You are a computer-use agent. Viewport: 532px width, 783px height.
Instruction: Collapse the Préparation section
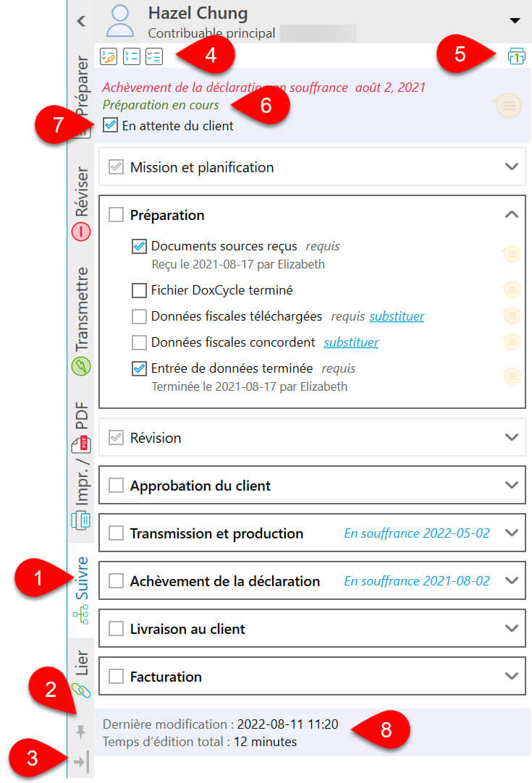point(512,214)
